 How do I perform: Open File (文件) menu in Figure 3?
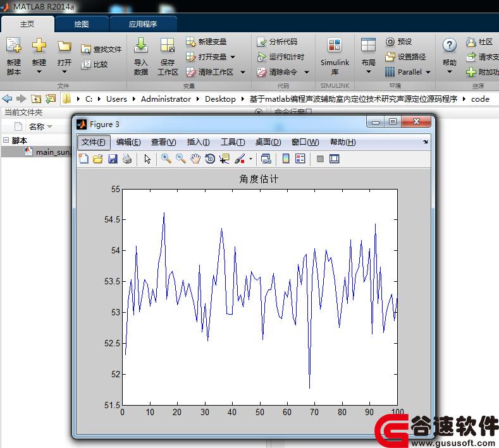click(x=94, y=142)
